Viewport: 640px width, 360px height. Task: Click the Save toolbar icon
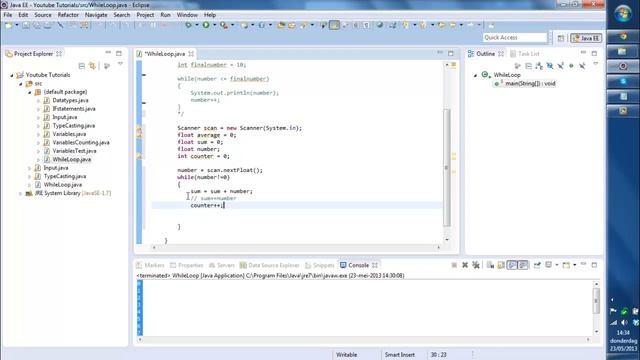pyautogui.click(x=26, y=25)
